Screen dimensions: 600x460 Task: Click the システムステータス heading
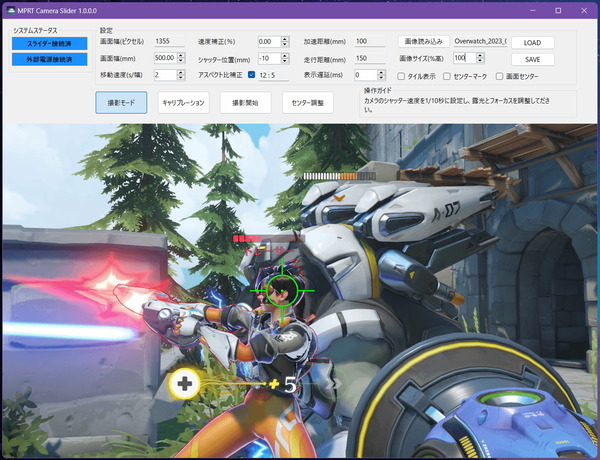35,31
